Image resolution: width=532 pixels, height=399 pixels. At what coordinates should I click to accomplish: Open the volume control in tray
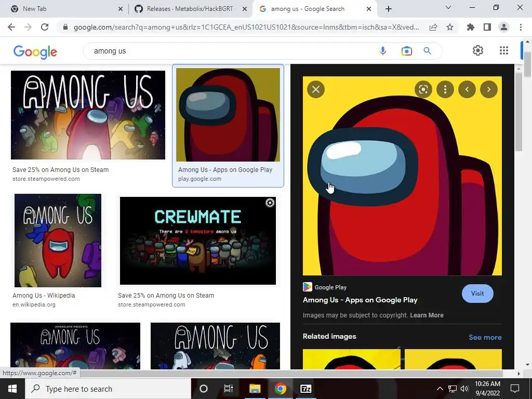[464, 389]
